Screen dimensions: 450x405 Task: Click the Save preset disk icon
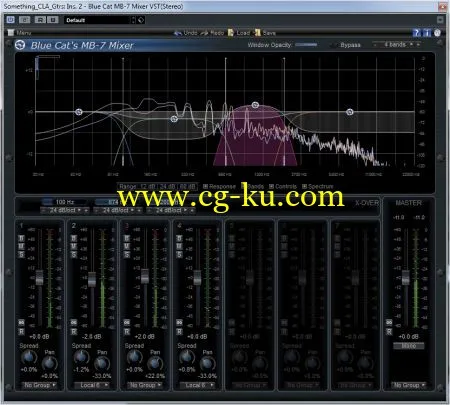pos(257,33)
